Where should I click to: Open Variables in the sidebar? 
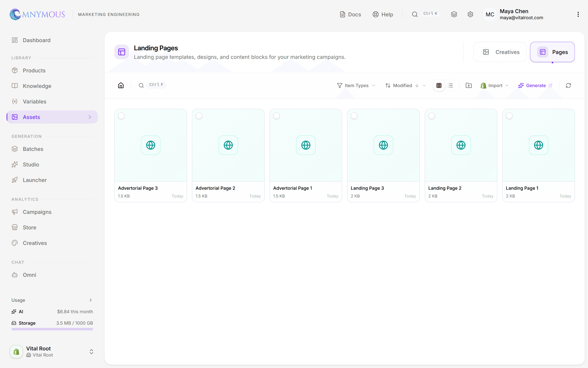(52, 101)
